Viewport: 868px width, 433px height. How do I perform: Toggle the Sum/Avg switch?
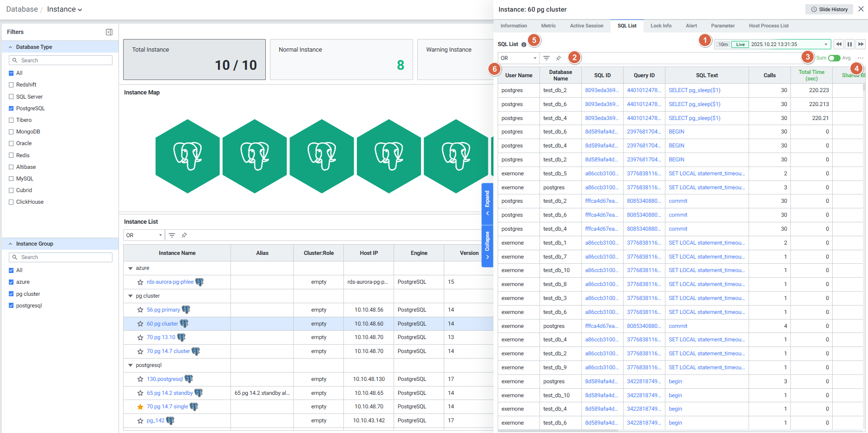834,58
